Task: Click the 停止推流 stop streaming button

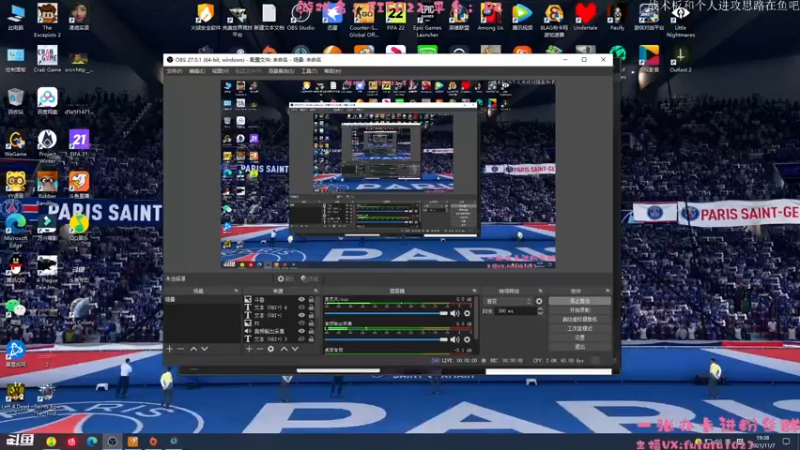Action: [580, 301]
